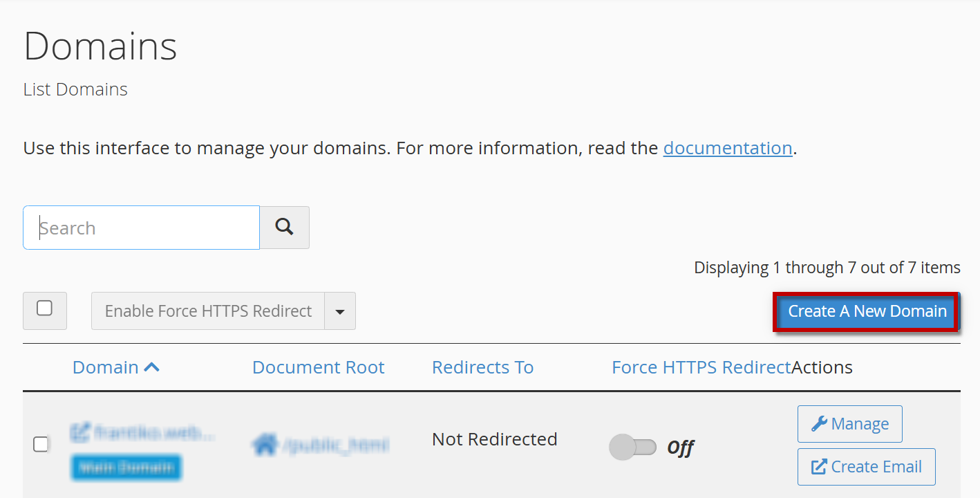The height and width of the screenshot is (498, 980).
Task: Click the Main Domain badge
Action: pyautogui.click(x=126, y=468)
